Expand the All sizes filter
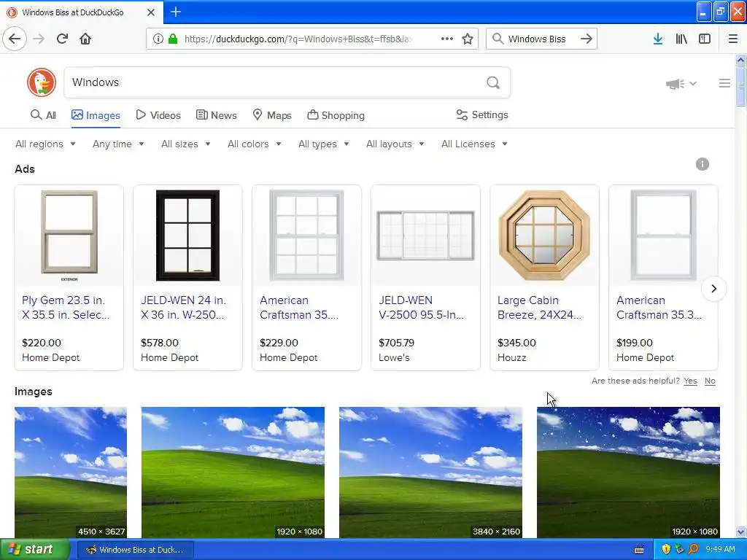Image resolution: width=747 pixels, height=560 pixels. pos(186,144)
